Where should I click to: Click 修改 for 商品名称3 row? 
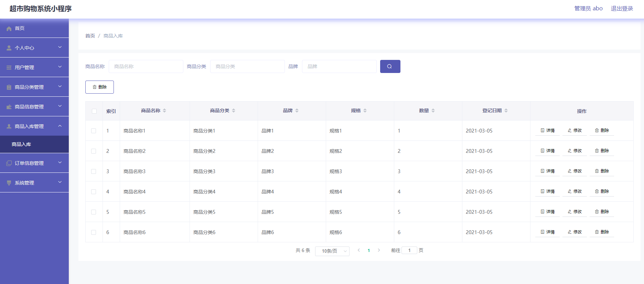pyautogui.click(x=575, y=171)
